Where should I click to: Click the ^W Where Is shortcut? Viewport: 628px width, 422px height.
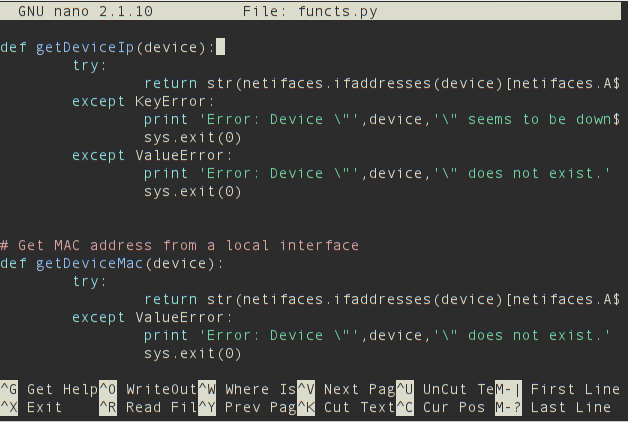point(247,389)
